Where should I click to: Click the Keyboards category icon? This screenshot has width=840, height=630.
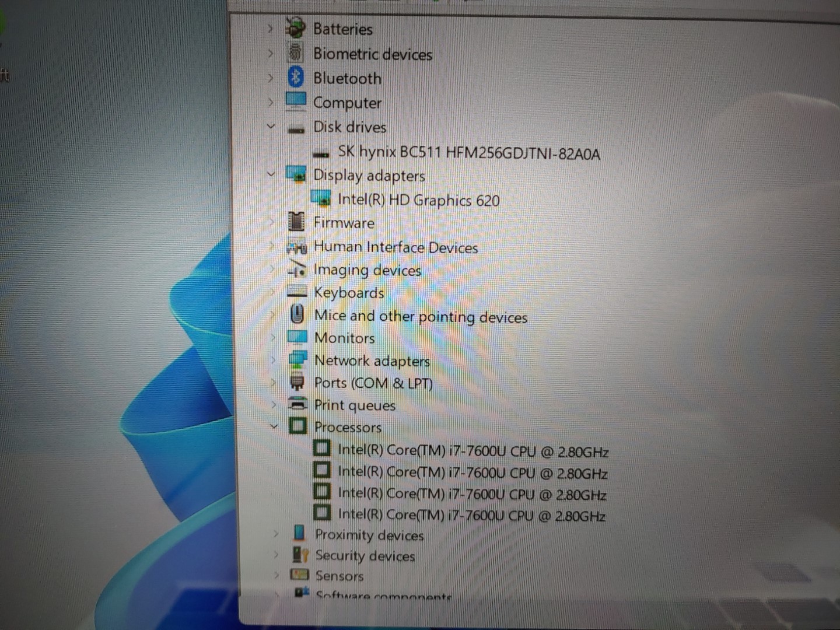(x=297, y=292)
